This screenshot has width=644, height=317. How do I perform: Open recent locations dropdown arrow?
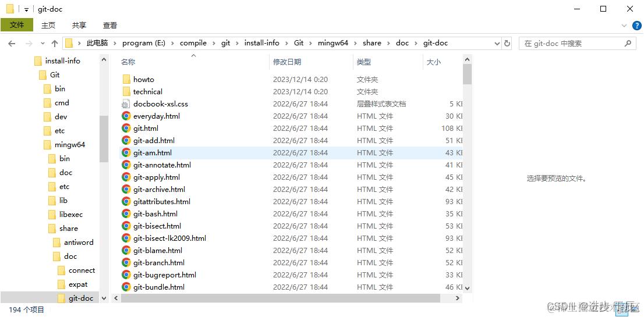tap(43, 43)
